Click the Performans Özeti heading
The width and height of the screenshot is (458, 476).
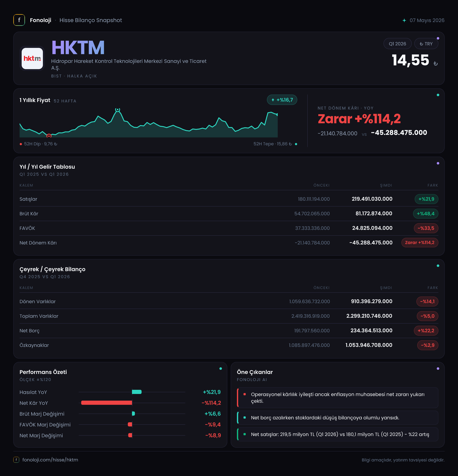(43, 372)
